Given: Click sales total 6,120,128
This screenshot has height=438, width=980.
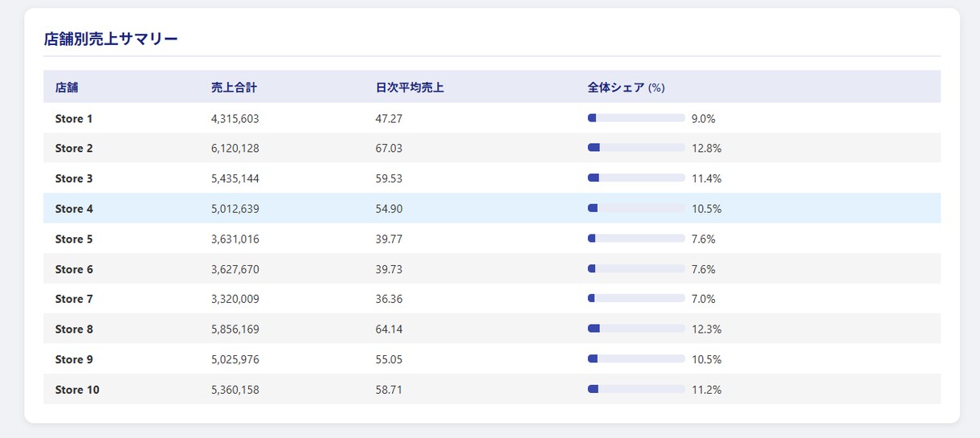Looking at the screenshot, I should 235,148.
